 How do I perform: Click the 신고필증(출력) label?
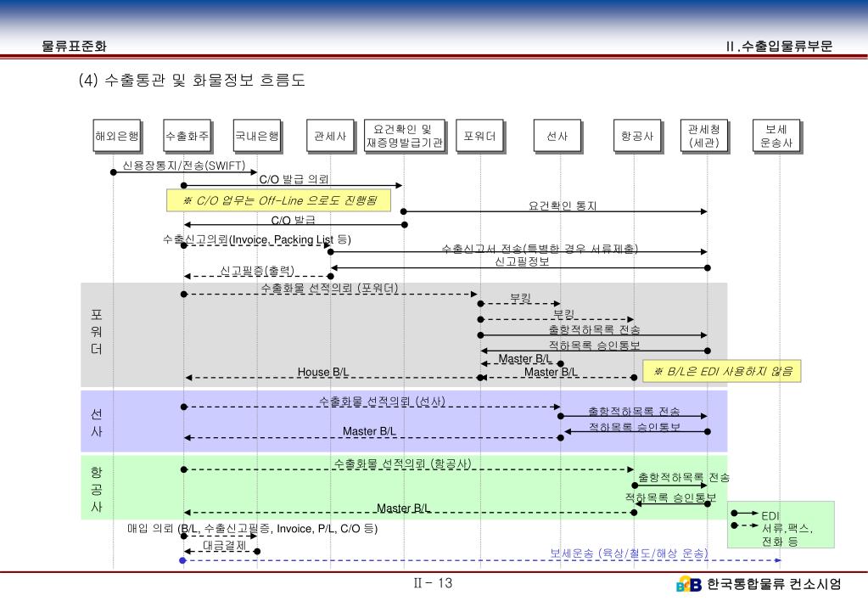click(257, 270)
